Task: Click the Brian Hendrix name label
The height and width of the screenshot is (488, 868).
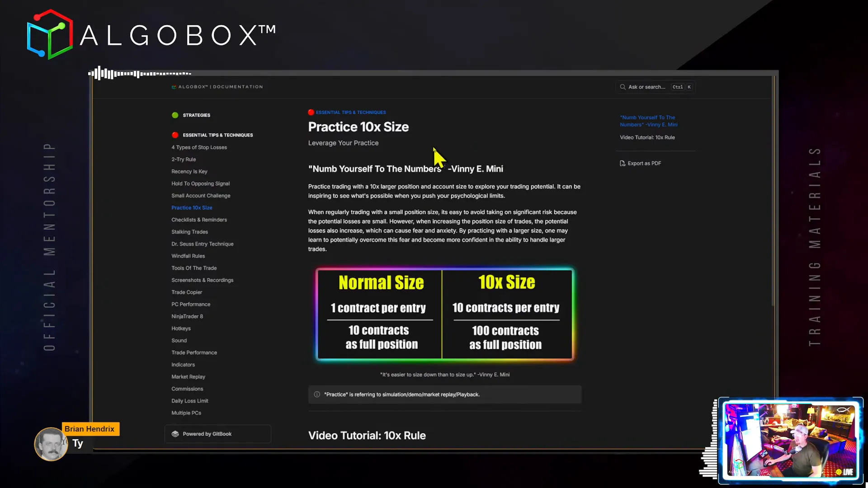Action: click(x=90, y=429)
